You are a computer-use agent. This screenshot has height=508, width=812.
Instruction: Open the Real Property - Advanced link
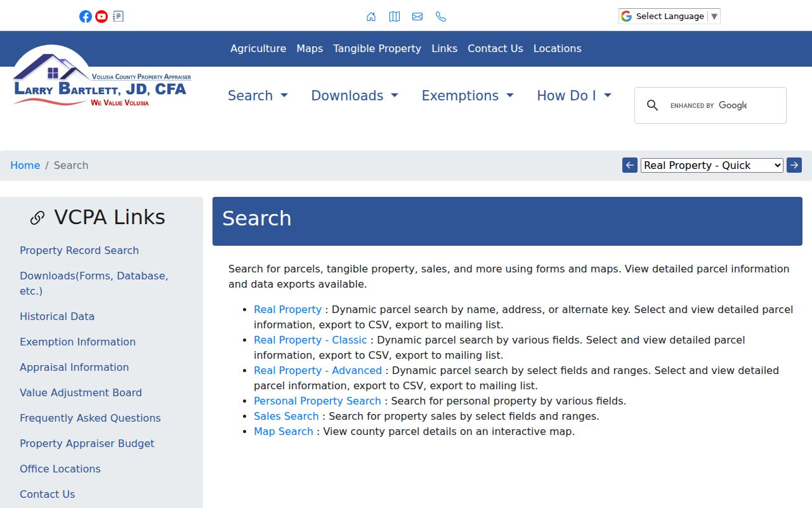click(x=318, y=370)
